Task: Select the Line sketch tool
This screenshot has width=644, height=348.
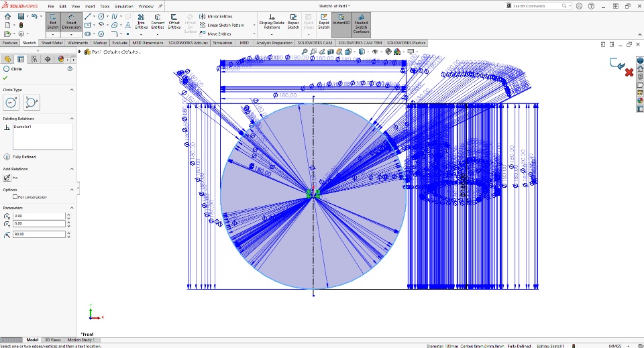Action: click(x=87, y=16)
